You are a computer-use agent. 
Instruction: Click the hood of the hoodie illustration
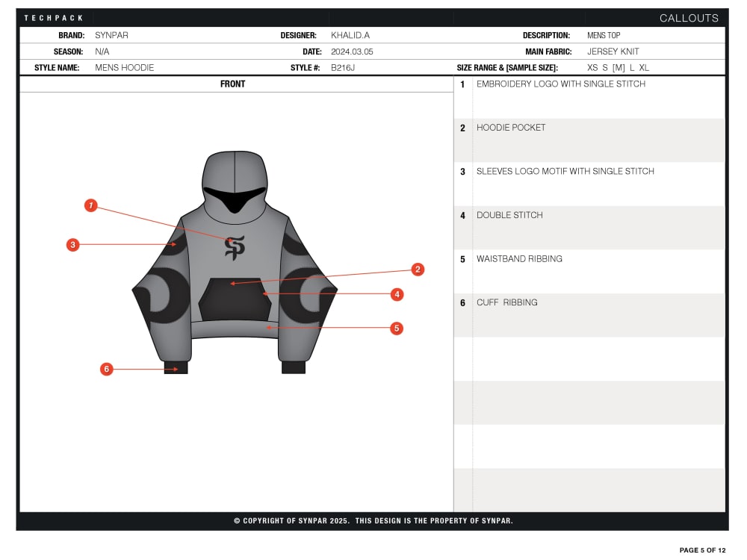pos(235,186)
